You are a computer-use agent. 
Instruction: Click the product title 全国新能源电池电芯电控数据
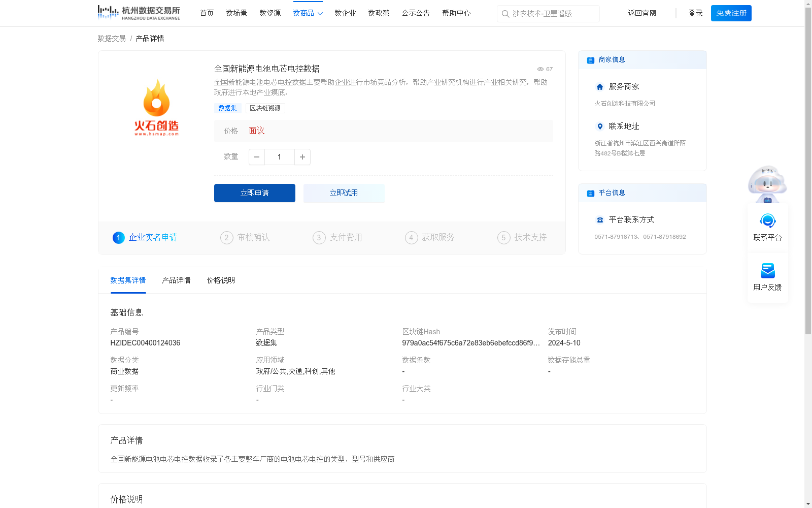click(x=267, y=69)
